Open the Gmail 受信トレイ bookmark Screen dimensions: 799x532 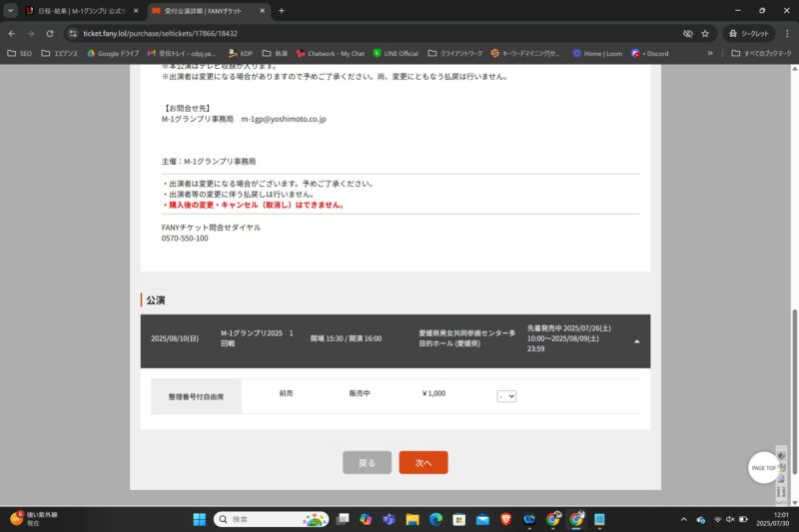[182, 54]
